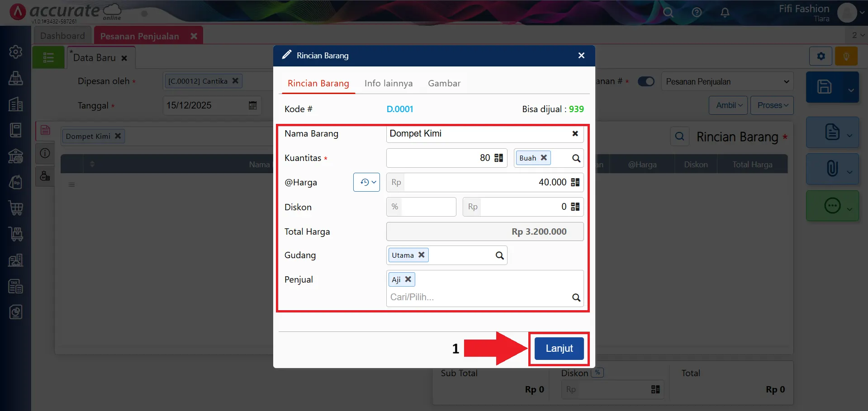Click the Penjual search field
This screenshot has height=411, width=868.
click(x=477, y=297)
